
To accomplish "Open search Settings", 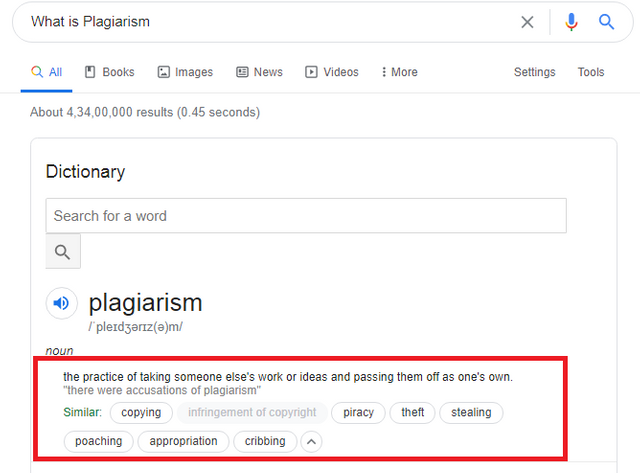I will [x=535, y=72].
